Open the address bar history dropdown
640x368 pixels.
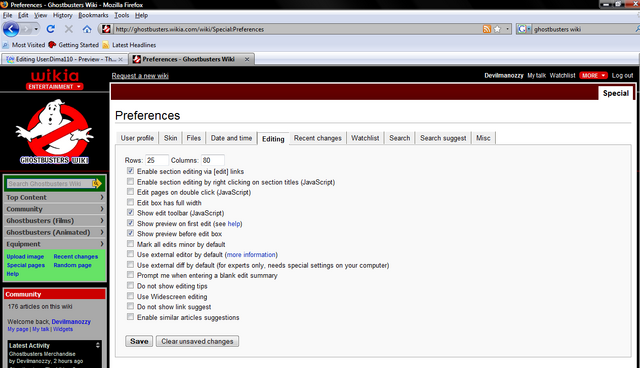click(x=507, y=29)
